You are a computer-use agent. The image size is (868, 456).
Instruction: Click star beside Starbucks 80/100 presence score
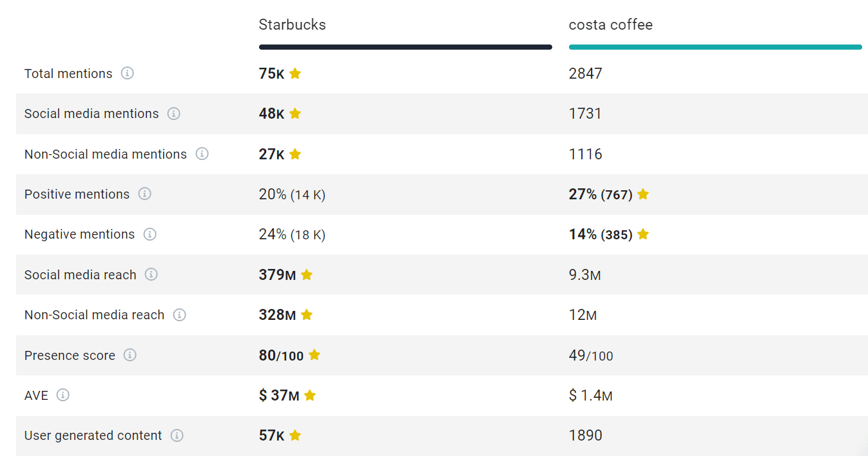point(314,355)
